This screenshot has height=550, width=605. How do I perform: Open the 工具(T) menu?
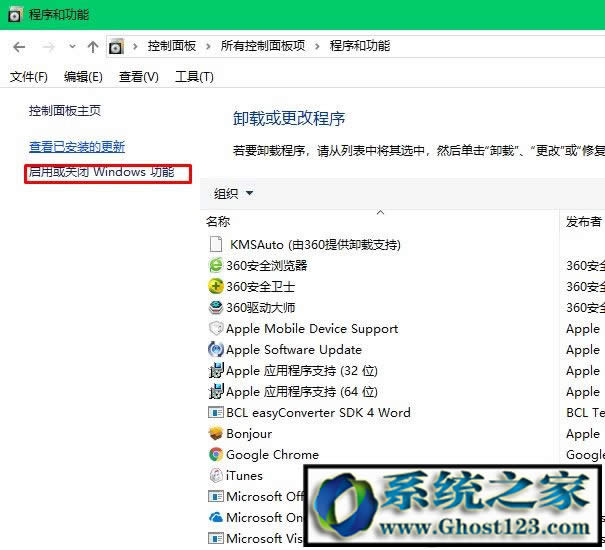coord(194,77)
